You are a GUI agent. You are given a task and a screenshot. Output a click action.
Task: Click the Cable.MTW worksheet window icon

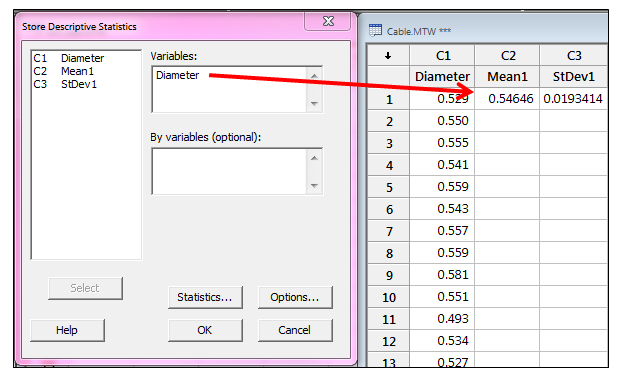(375, 30)
